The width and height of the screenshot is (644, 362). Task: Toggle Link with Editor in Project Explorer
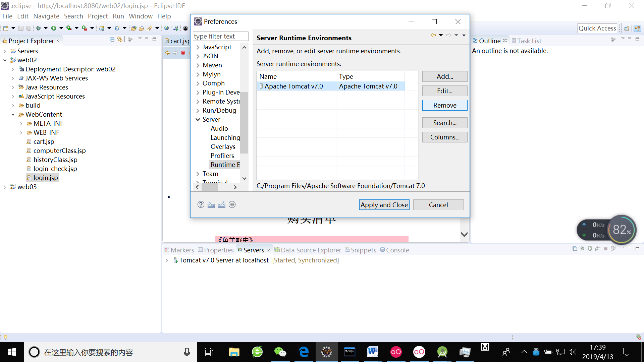(x=120, y=40)
